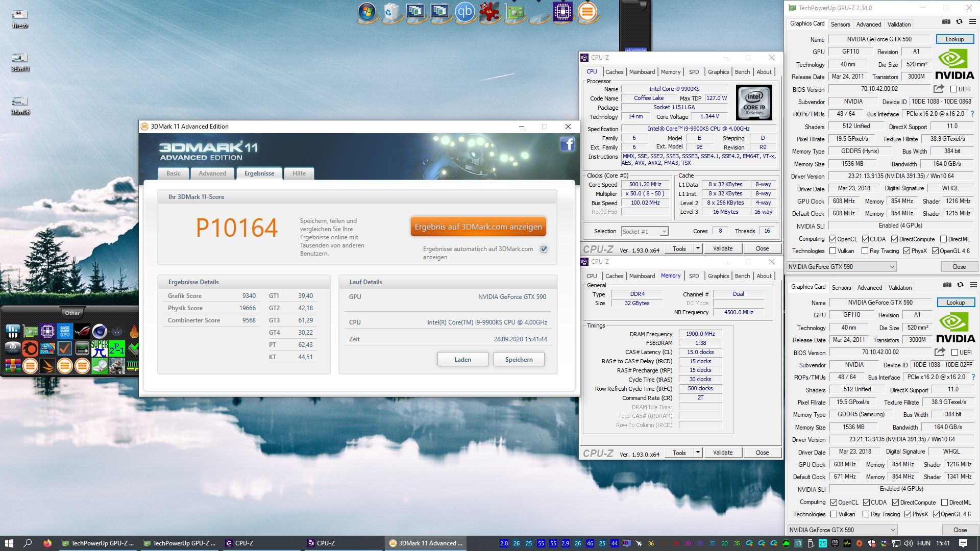Screen dimensions: 980x551
Task: Toggle the Vulkan checkbox in upper GPU-Z
Action: (x=832, y=251)
